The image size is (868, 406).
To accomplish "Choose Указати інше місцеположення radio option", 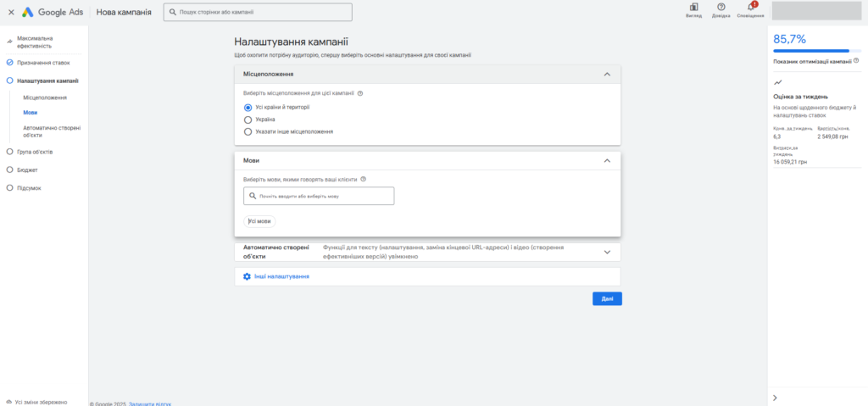I will pyautogui.click(x=248, y=131).
